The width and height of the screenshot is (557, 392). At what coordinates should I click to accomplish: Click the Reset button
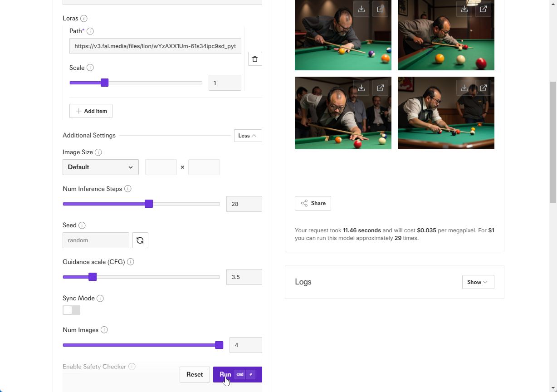point(195,375)
